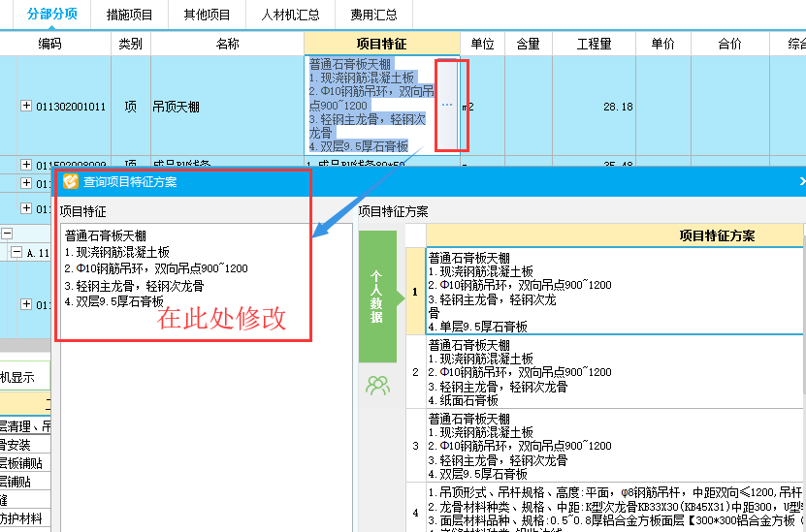Click the 含量 column header
This screenshot has height=532, width=806.
529,45
